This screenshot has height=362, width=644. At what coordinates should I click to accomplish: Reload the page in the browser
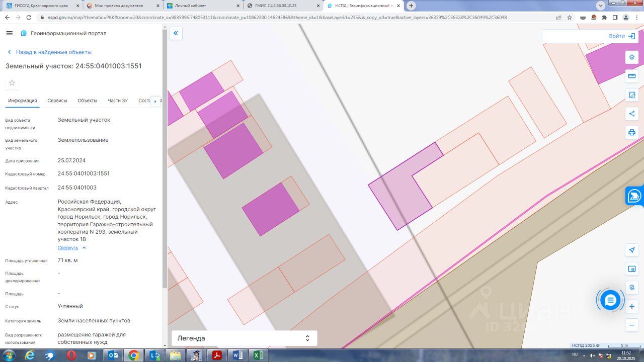[x=29, y=17]
